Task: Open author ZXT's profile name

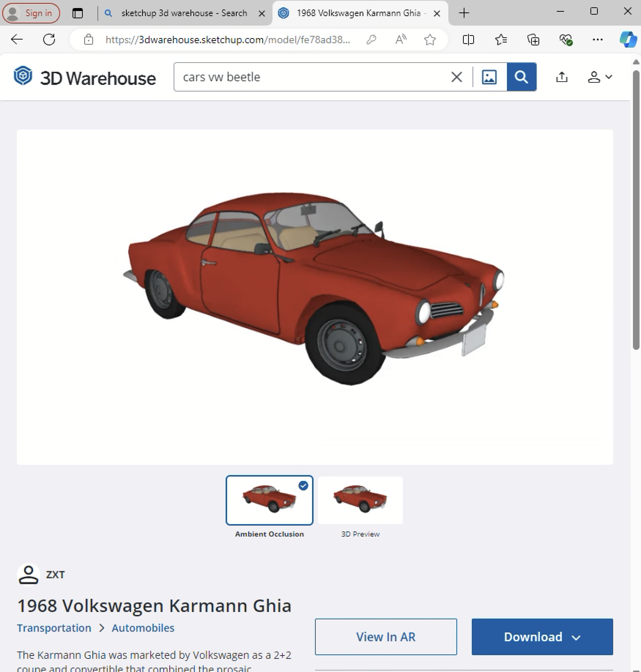Action: pyautogui.click(x=55, y=575)
